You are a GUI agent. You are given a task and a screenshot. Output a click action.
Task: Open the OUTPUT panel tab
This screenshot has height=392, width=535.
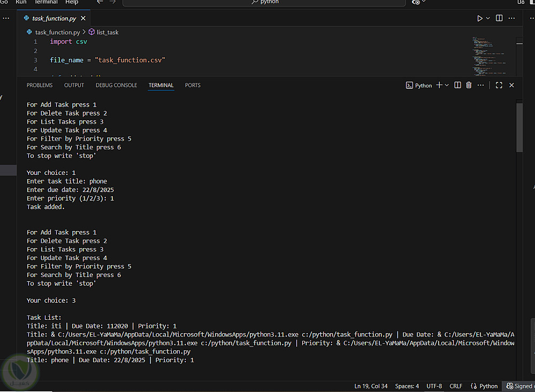pos(74,85)
